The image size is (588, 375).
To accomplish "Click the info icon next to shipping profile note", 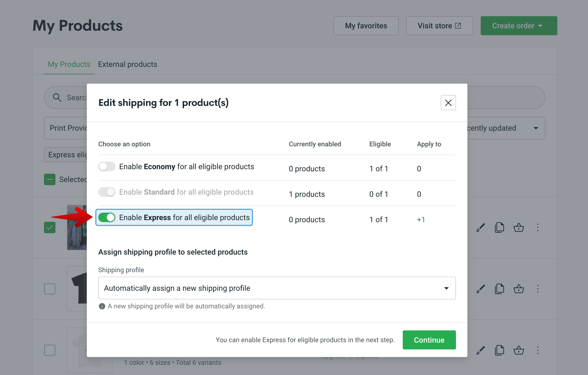I will pos(102,306).
